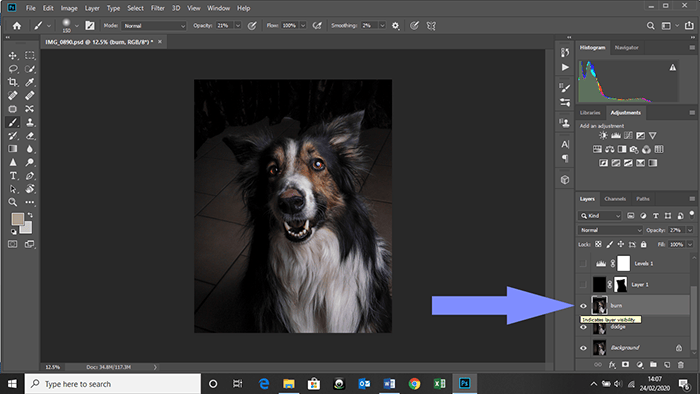Click the foreground color swatch
Image resolution: width=700 pixels, height=394 pixels.
click(17, 219)
